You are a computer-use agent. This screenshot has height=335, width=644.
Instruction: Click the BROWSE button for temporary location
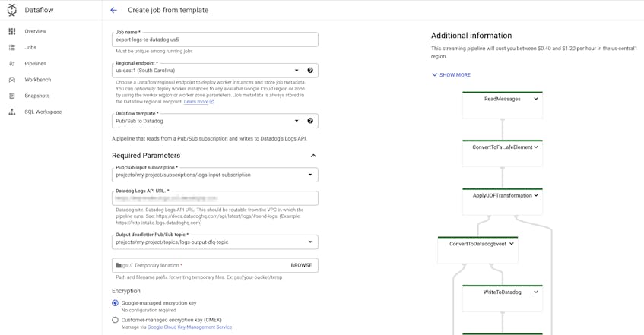(301, 265)
